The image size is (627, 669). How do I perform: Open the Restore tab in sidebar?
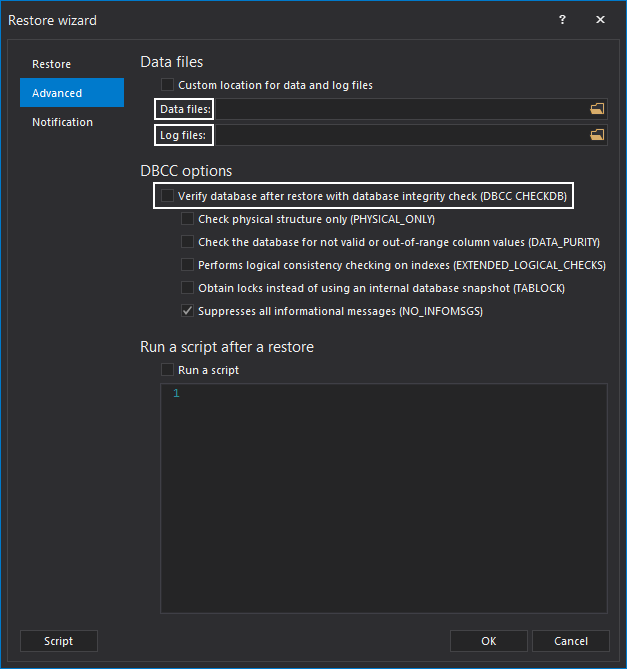click(52, 64)
